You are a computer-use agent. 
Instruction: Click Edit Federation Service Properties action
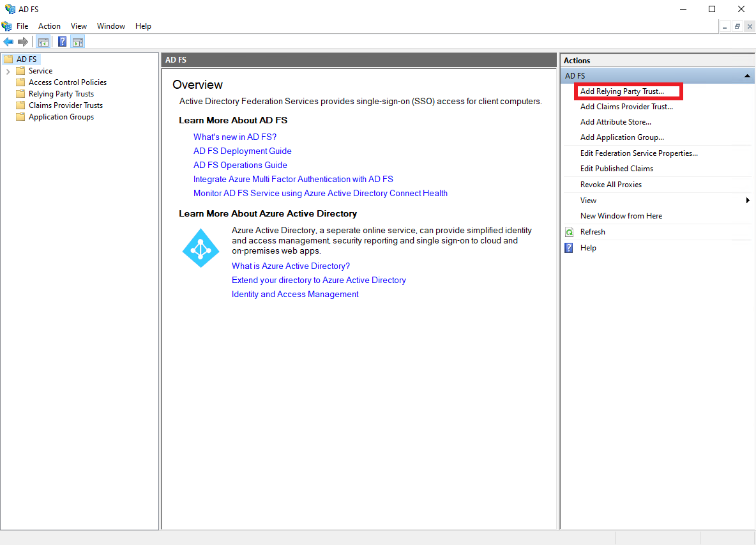(639, 153)
